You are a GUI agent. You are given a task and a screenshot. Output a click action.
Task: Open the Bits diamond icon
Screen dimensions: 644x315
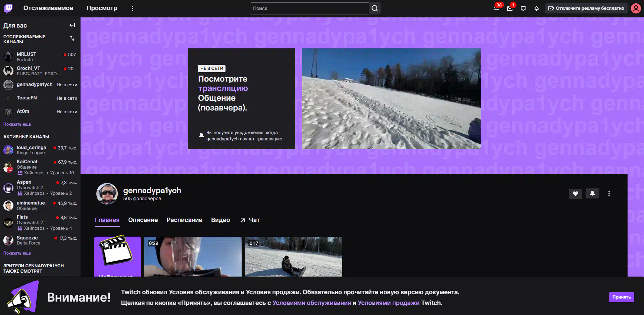(x=537, y=8)
